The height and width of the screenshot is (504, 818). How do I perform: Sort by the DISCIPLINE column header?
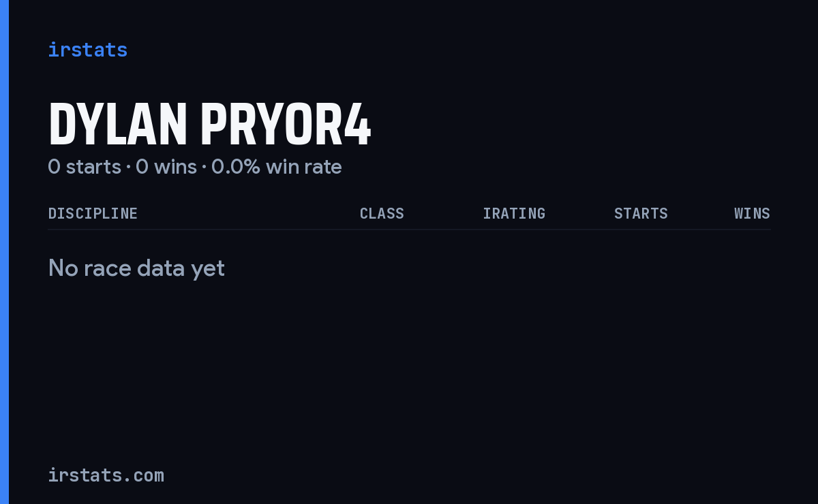coord(93,213)
